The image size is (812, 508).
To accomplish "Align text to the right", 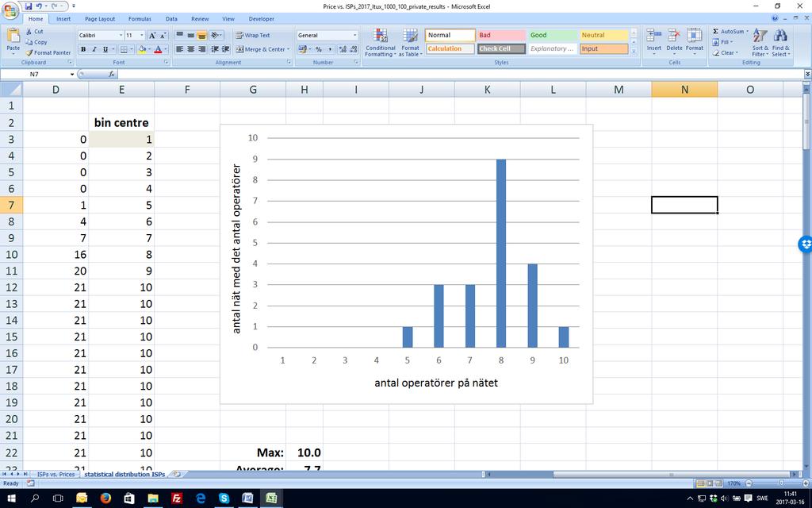I will [202, 49].
